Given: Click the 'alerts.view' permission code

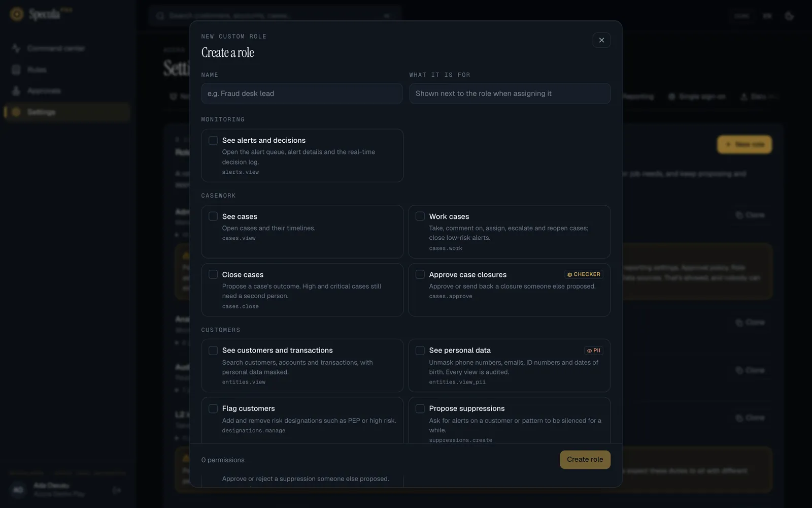Looking at the screenshot, I should pyautogui.click(x=241, y=172).
